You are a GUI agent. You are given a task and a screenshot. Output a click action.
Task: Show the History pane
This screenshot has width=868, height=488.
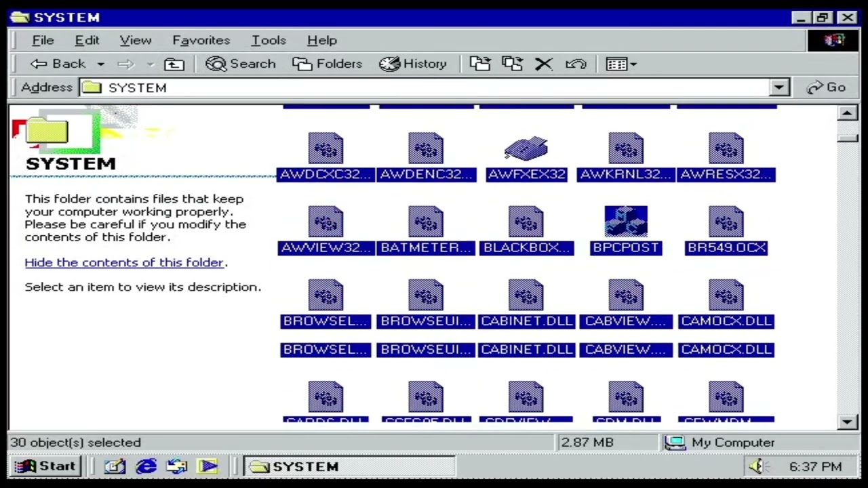[x=413, y=64]
